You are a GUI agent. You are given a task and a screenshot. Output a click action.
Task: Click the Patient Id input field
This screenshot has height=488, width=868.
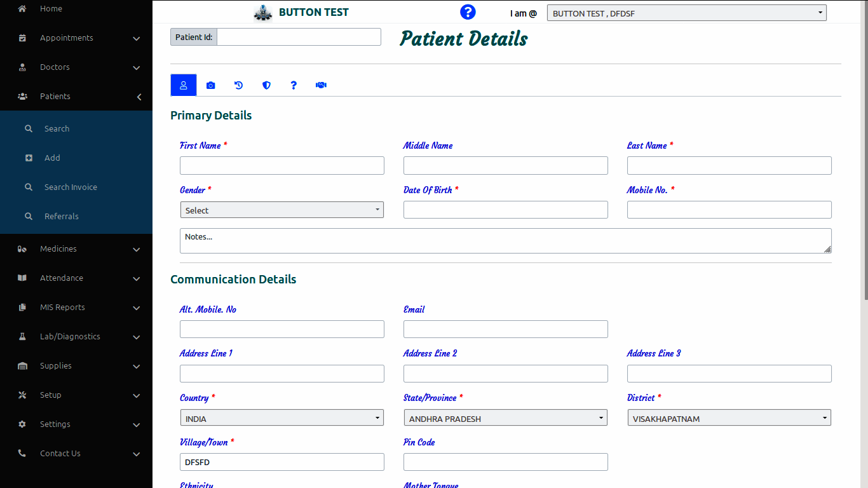point(299,37)
